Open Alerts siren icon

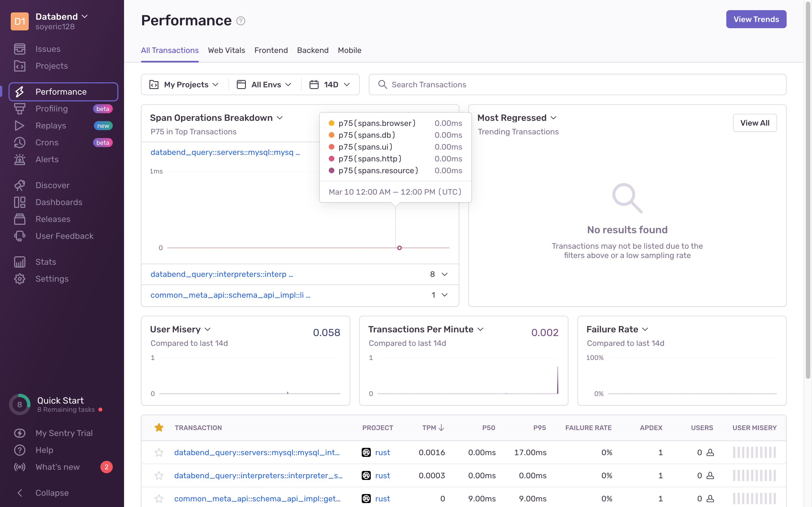point(19,159)
